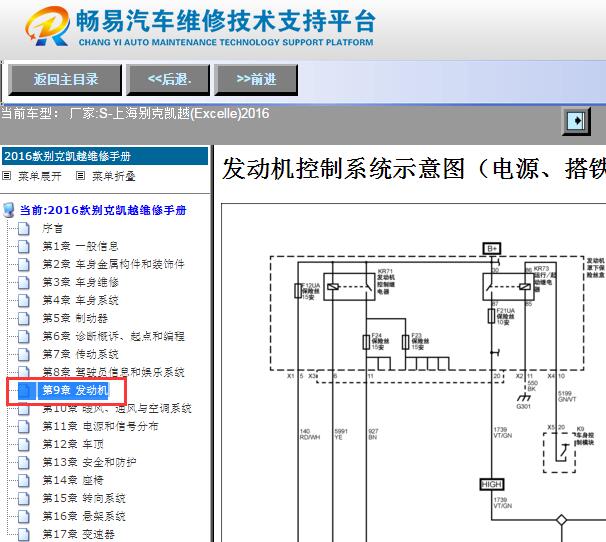Screen dimensions: 606x542
Task: Click the page icon next to 第4章
Action: (24, 300)
